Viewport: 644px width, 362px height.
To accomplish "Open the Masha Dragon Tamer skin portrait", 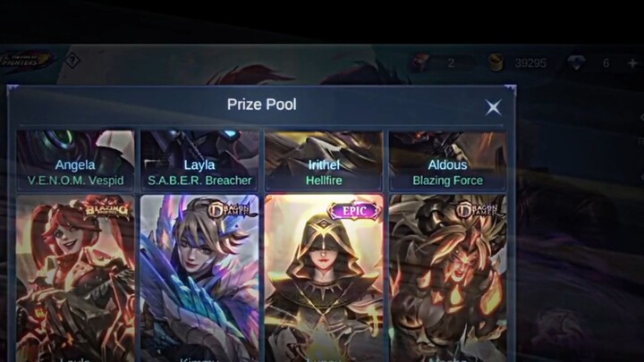I will 448,278.
